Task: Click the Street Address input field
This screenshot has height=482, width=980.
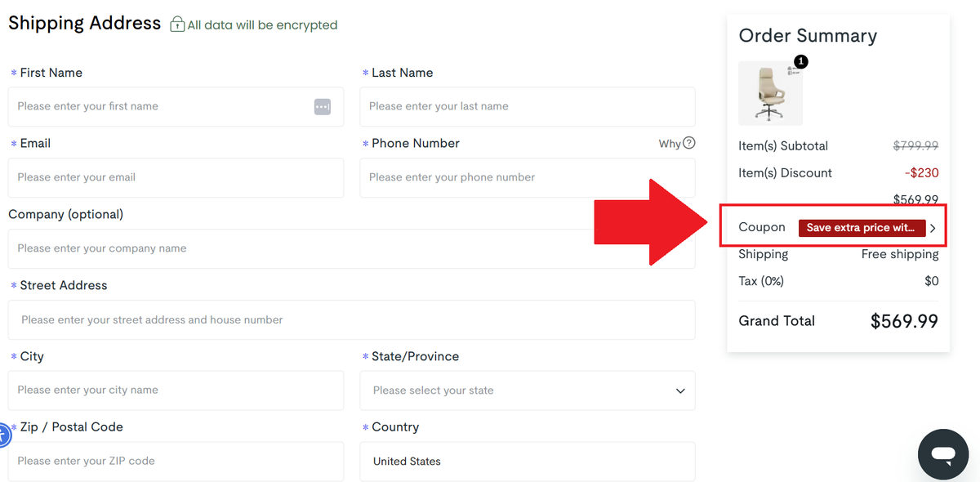Action: pyautogui.click(x=351, y=319)
